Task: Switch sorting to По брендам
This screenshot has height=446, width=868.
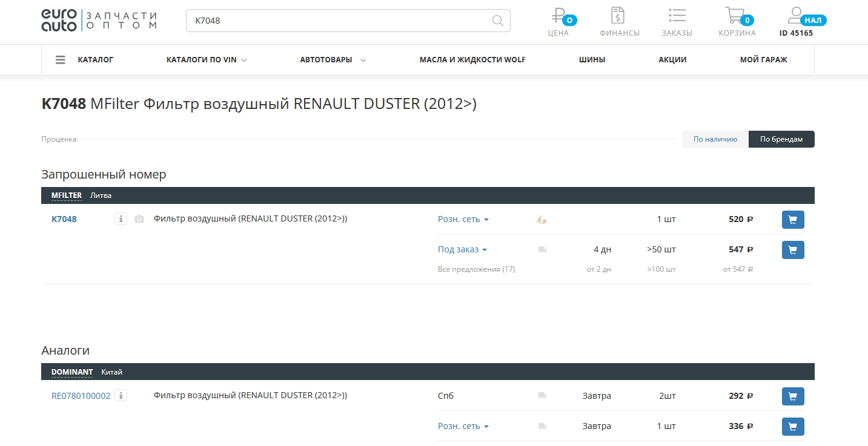Action: 781,139
